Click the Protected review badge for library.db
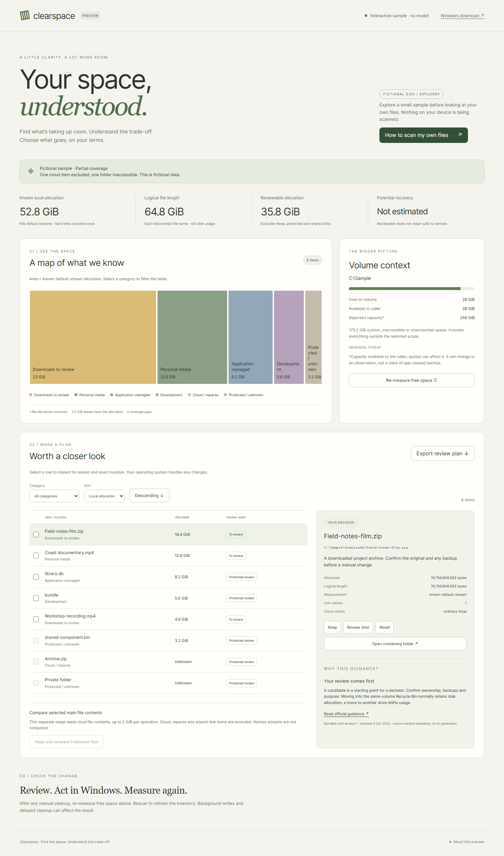The image size is (504, 856). click(241, 577)
